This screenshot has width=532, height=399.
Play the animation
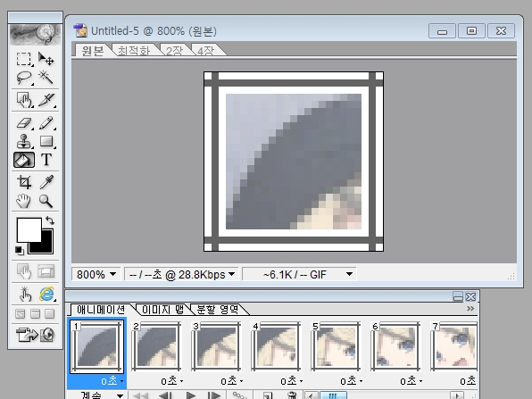pos(191,395)
